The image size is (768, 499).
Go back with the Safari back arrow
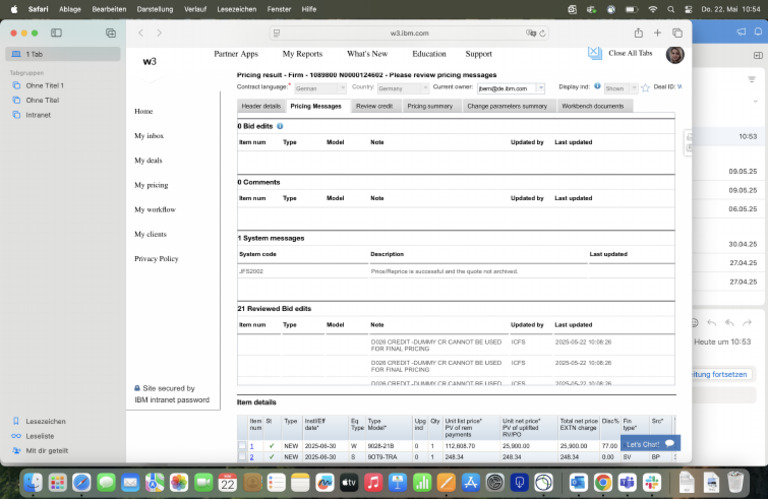[141, 33]
